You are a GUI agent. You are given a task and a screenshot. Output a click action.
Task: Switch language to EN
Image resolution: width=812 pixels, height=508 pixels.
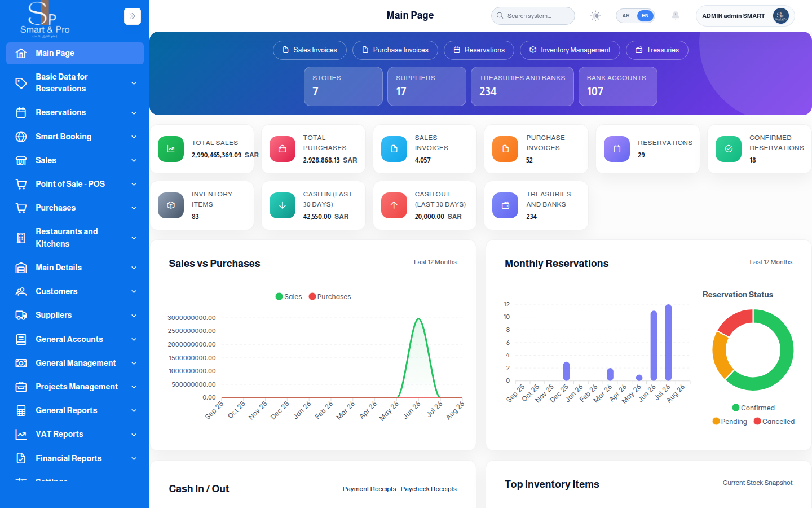(645, 16)
